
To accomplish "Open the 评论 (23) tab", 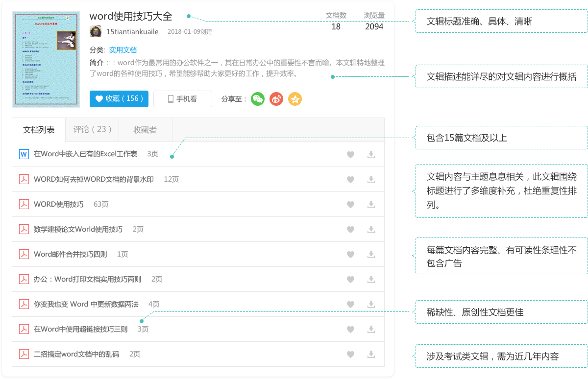I will pos(92,130).
